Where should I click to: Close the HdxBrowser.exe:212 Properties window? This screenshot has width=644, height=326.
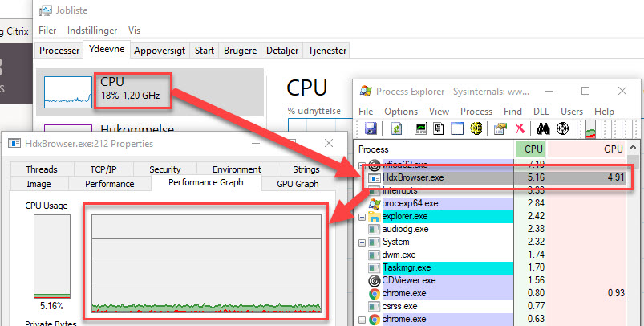329,143
